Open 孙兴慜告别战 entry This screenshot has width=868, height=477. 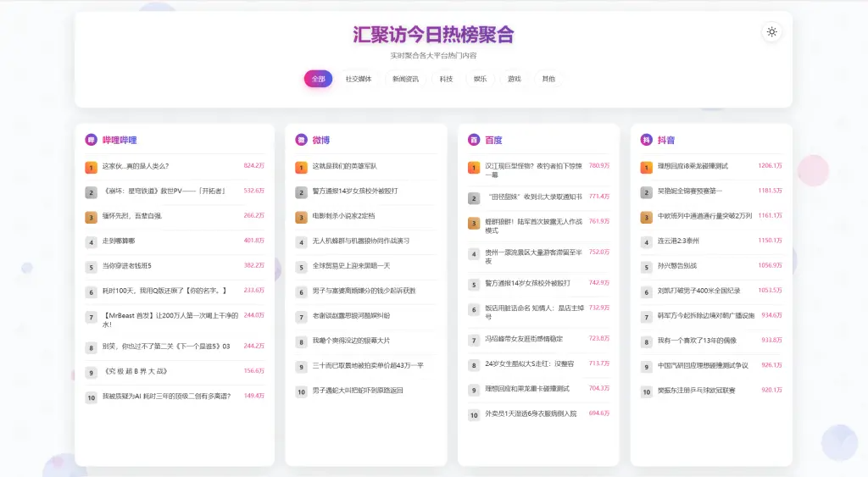[x=677, y=266]
